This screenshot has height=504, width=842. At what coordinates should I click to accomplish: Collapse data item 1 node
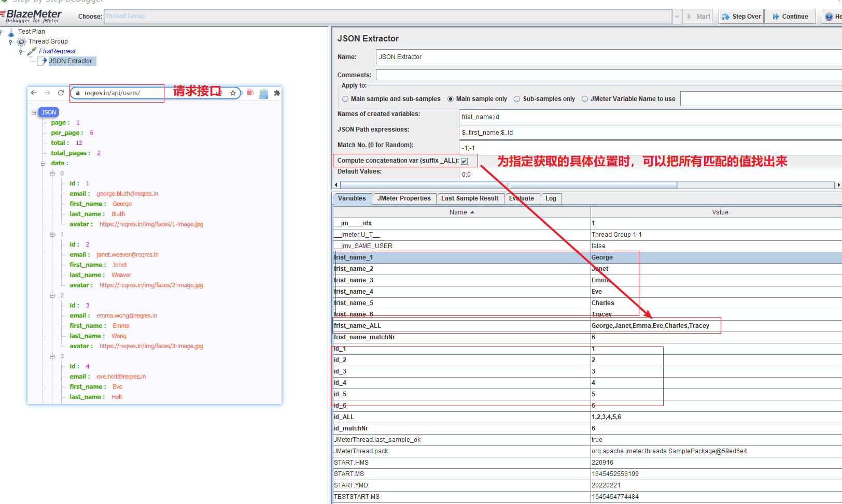pyautogui.click(x=52, y=235)
